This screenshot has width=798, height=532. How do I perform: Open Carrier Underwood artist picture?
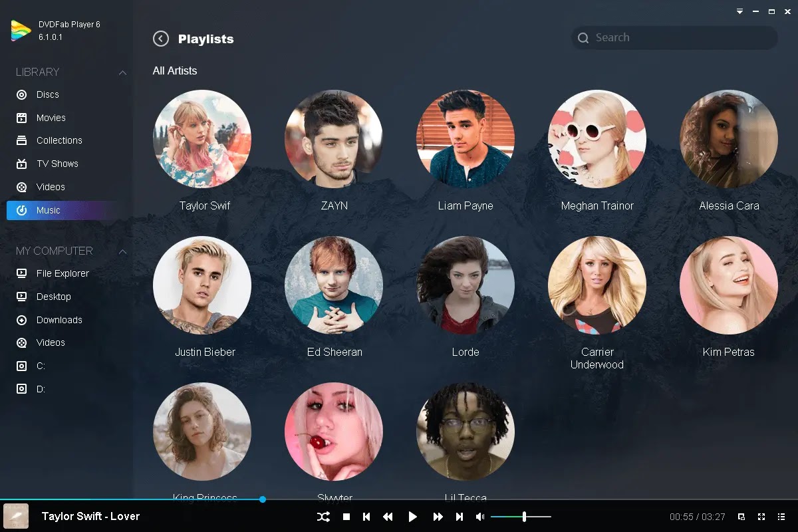click(x=597, y=285)
